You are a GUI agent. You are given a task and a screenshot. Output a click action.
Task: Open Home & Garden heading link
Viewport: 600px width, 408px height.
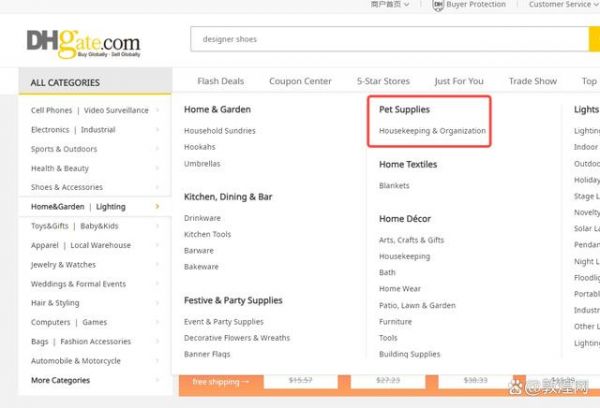[217, 109]
